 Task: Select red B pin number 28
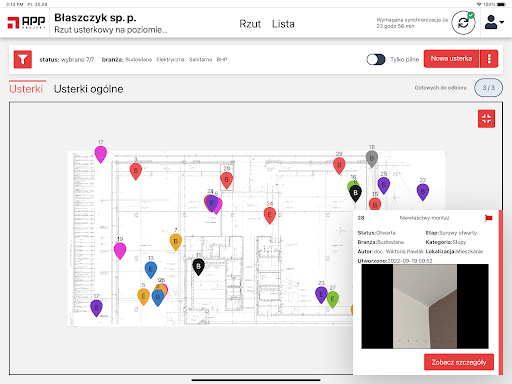(227, 180)
